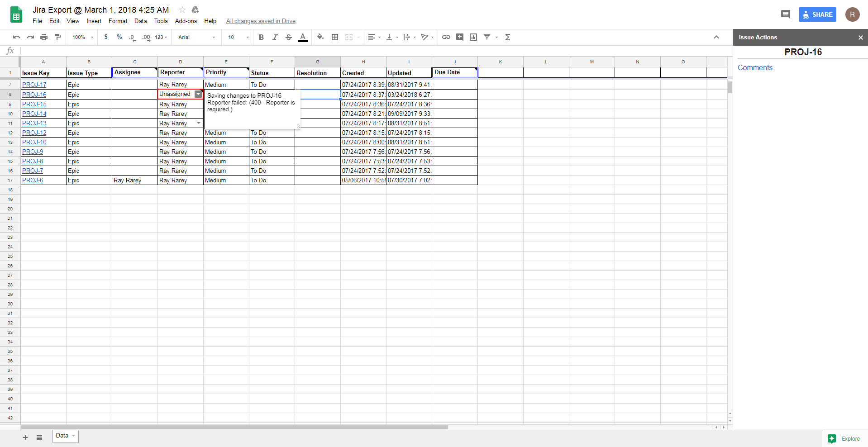Open the borders tool
Image resolution: width=868 pixels, height=447 pixels.
coord(335,37)
